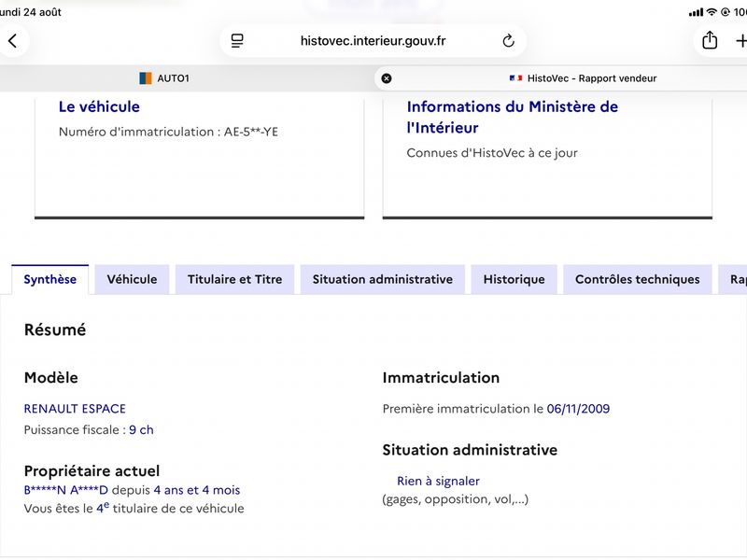This screenshot has width=747, height=560.
Task: Click the Résumé section heading
Action: (55, 330)
